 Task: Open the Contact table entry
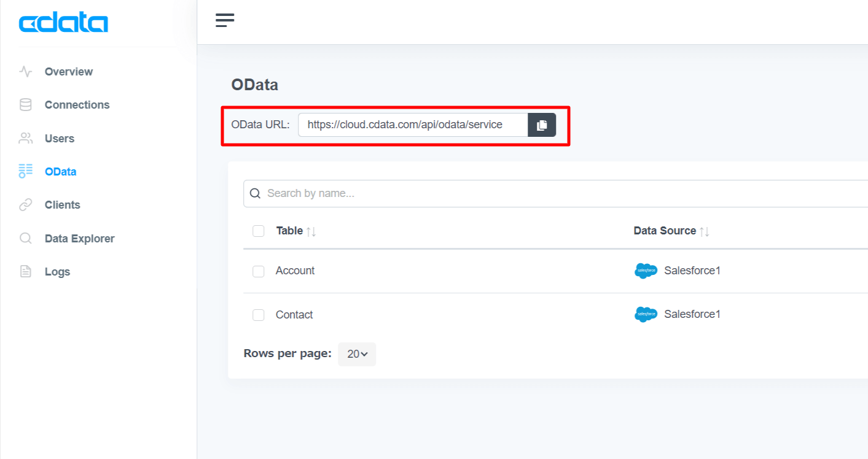(294, 315)
